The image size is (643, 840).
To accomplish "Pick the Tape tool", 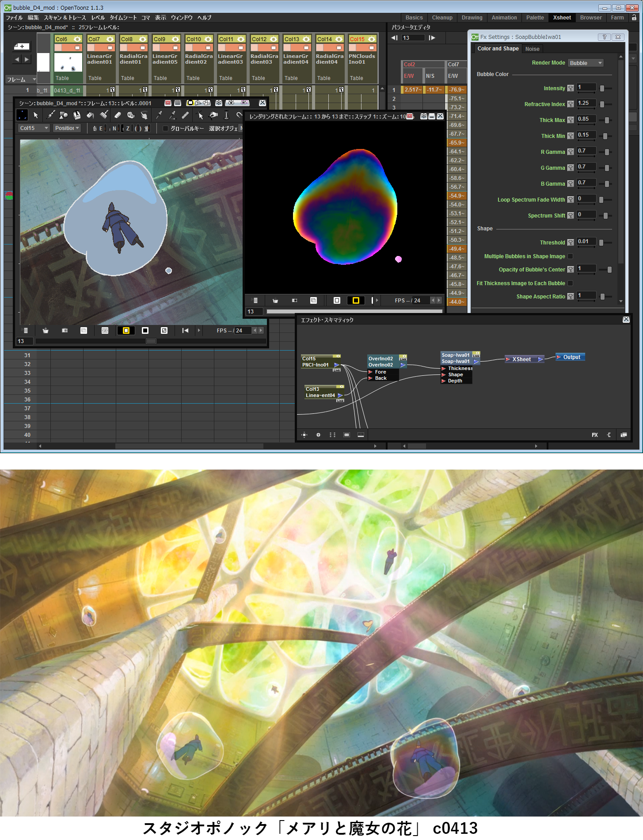I will click(x=131, y=115).
